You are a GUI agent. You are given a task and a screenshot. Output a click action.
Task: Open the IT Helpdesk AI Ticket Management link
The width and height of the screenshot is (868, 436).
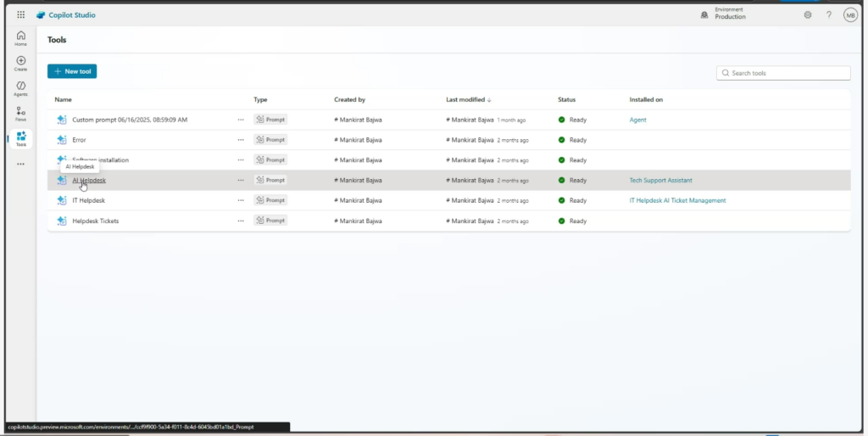[677, 200]
